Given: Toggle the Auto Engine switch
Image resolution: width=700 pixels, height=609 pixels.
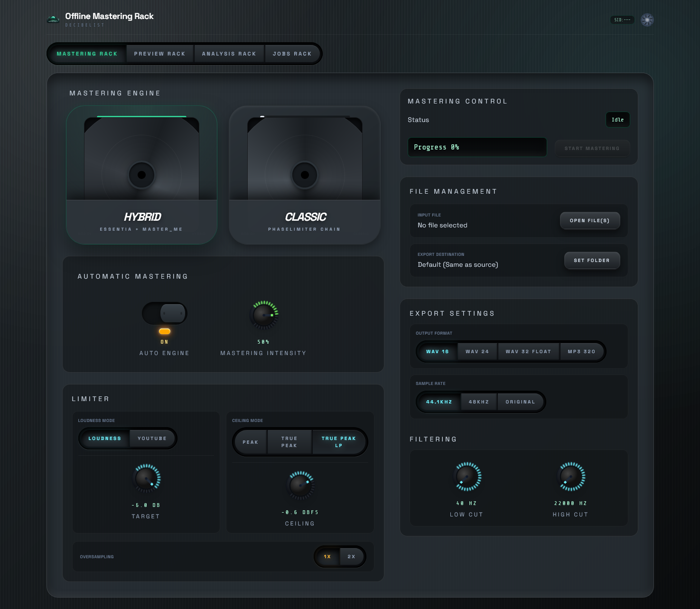Looking at the screenshot, I should click(x=165, y=313).
